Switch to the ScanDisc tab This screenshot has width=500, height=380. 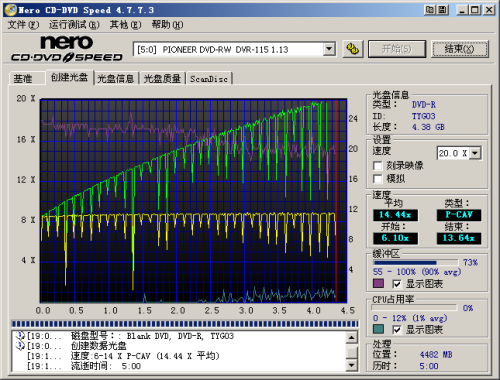[x=209, y=79]
